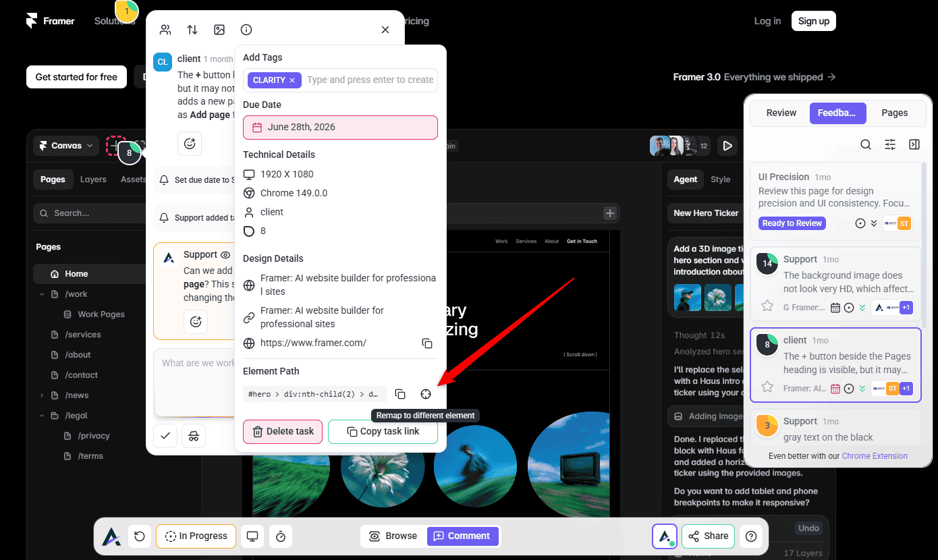Click Log in on Framer header
Viewport: 938px width, 560px height.
point(767,21)
